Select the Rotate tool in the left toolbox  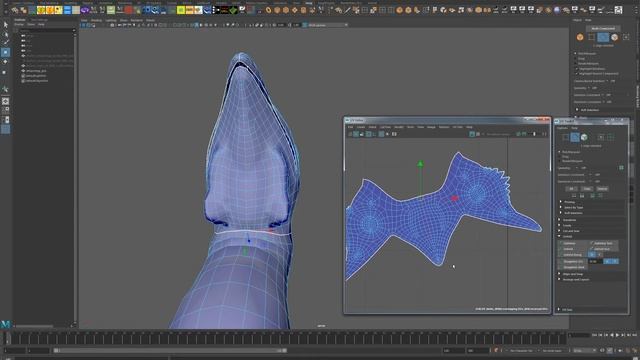[5, 62]
